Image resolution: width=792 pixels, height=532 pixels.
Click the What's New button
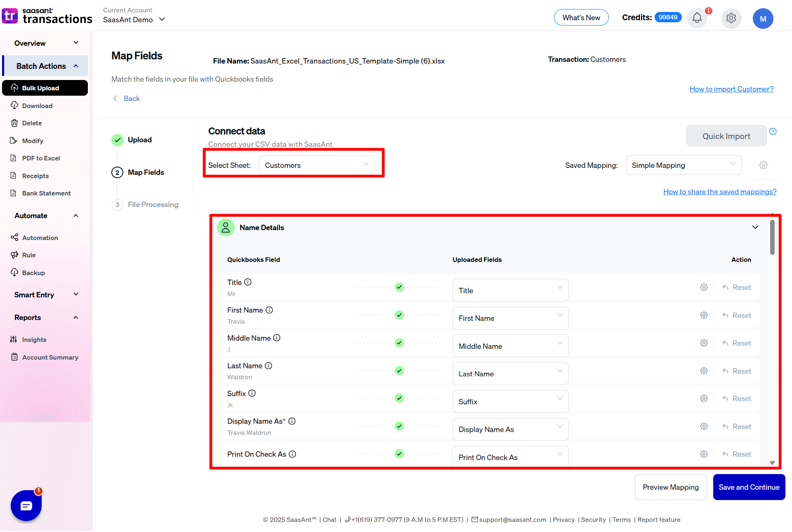click(x=581, y=18)
